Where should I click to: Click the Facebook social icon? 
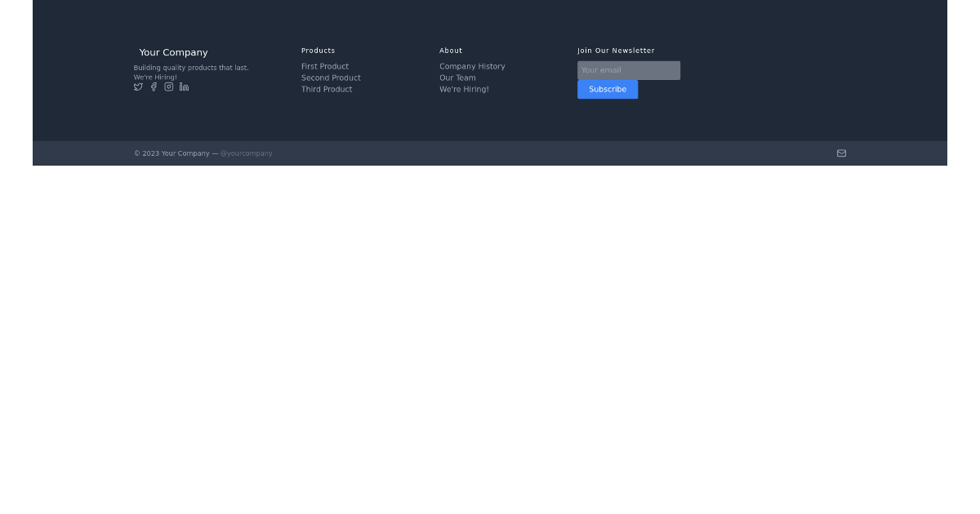[153, 86]
